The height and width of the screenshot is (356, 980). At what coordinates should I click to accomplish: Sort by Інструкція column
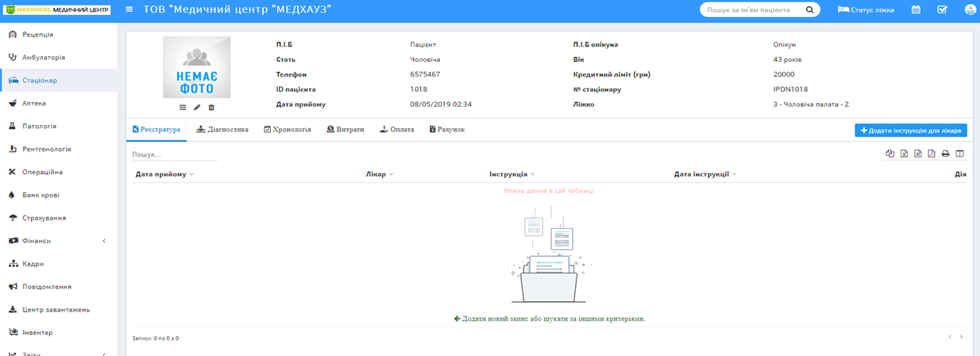click(512, 174)
